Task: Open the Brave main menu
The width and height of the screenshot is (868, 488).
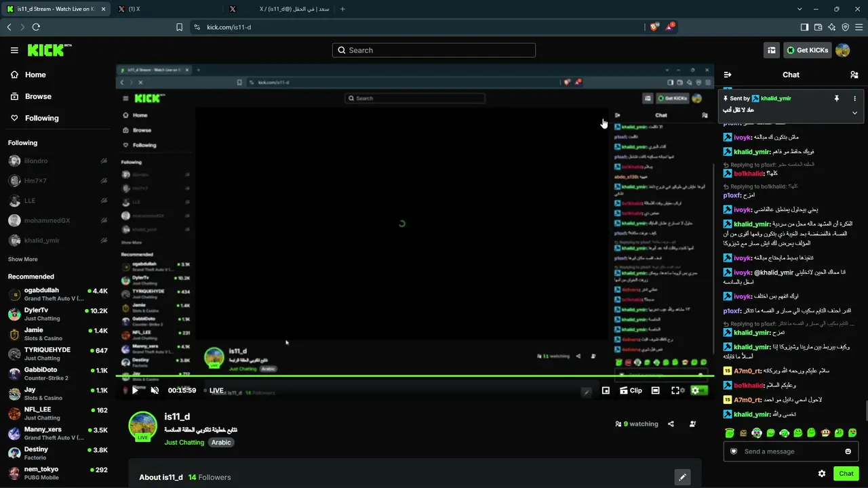Action: (859, 27)
